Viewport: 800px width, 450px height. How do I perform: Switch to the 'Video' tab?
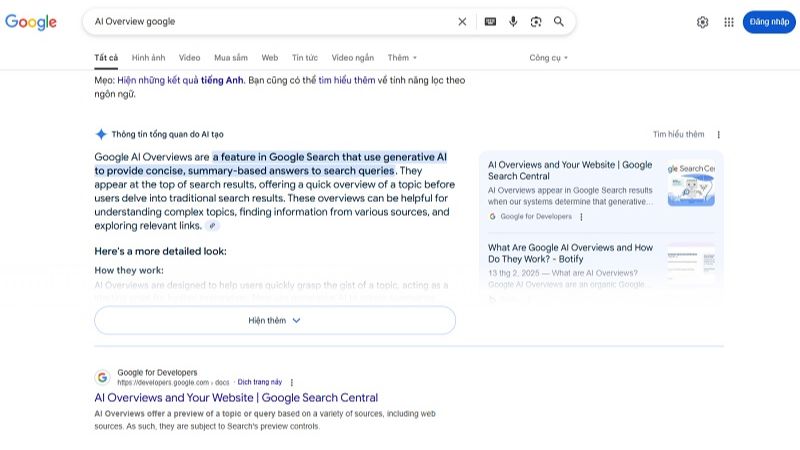point(189,58)
